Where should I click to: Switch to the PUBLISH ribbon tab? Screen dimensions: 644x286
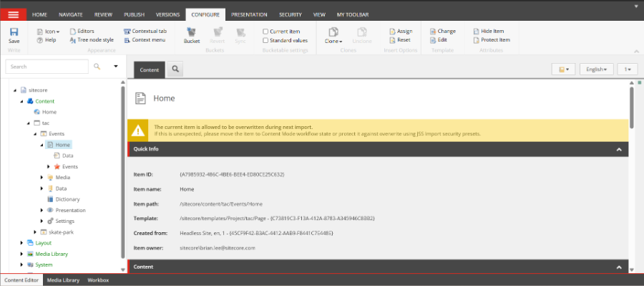[134, 14]
